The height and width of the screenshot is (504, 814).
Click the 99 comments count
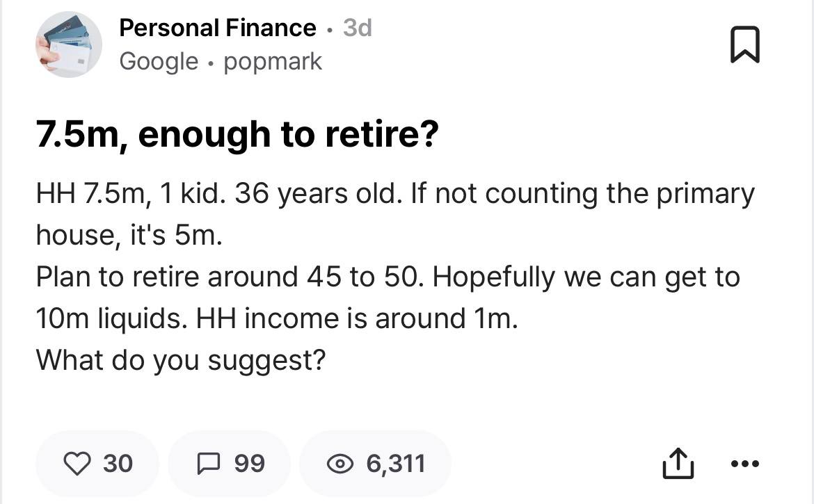tap(249, 463)
